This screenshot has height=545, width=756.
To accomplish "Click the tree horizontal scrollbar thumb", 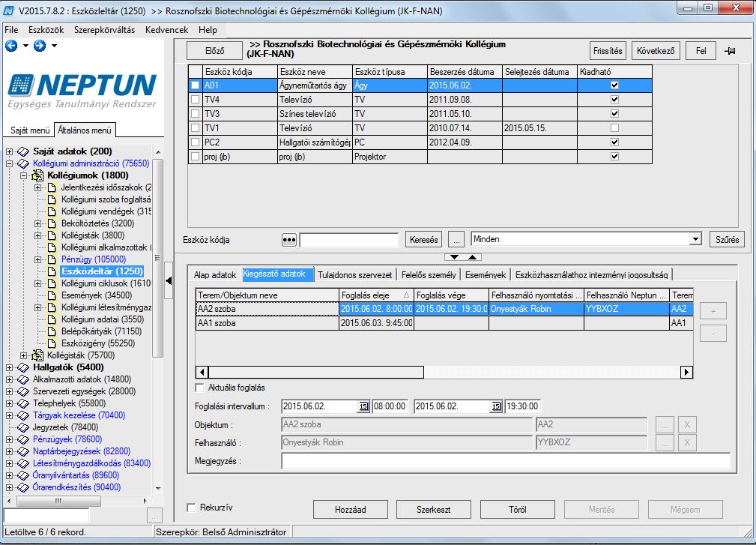I will 58,501.
